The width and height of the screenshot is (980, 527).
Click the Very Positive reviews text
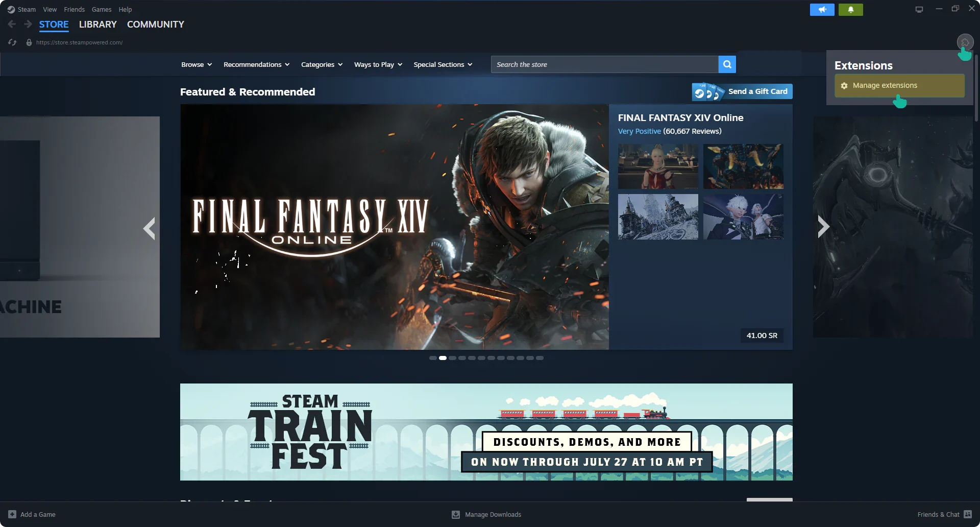(x=640, y=131)
